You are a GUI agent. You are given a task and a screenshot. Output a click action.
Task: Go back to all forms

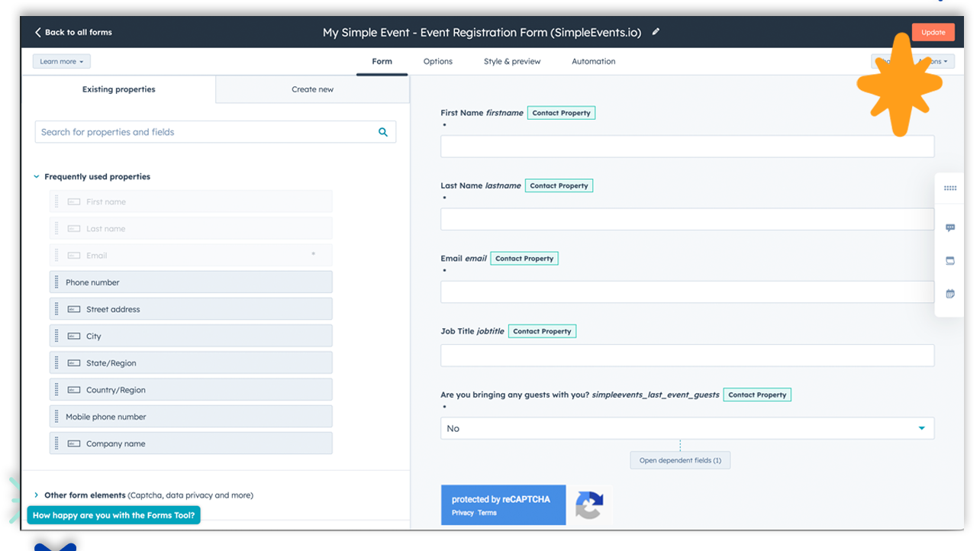[73, 32]
